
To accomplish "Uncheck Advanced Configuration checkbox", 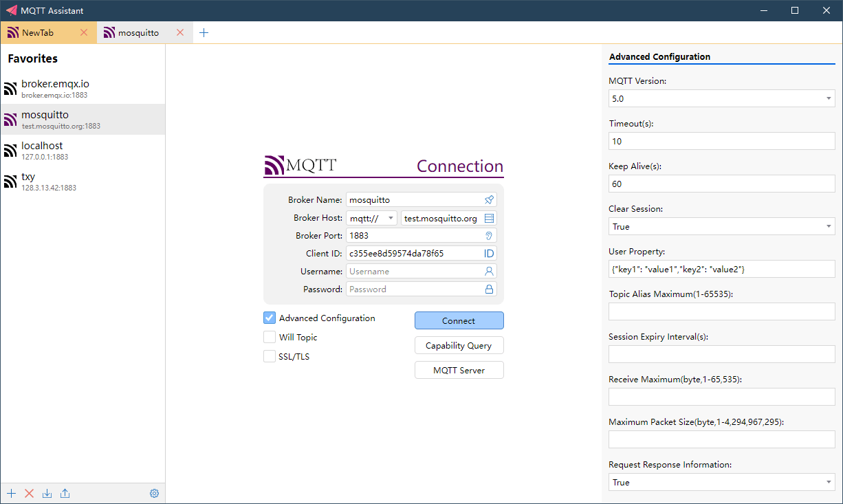I will pos(270,318).
